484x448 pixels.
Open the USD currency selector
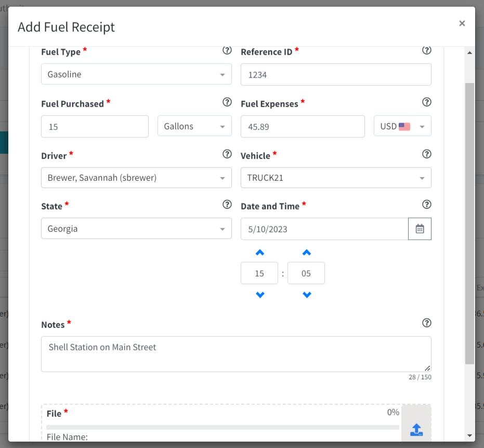(402, 126)
